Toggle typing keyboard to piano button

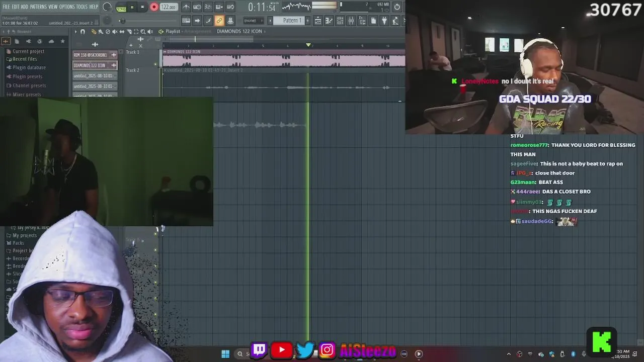point(186,21)
